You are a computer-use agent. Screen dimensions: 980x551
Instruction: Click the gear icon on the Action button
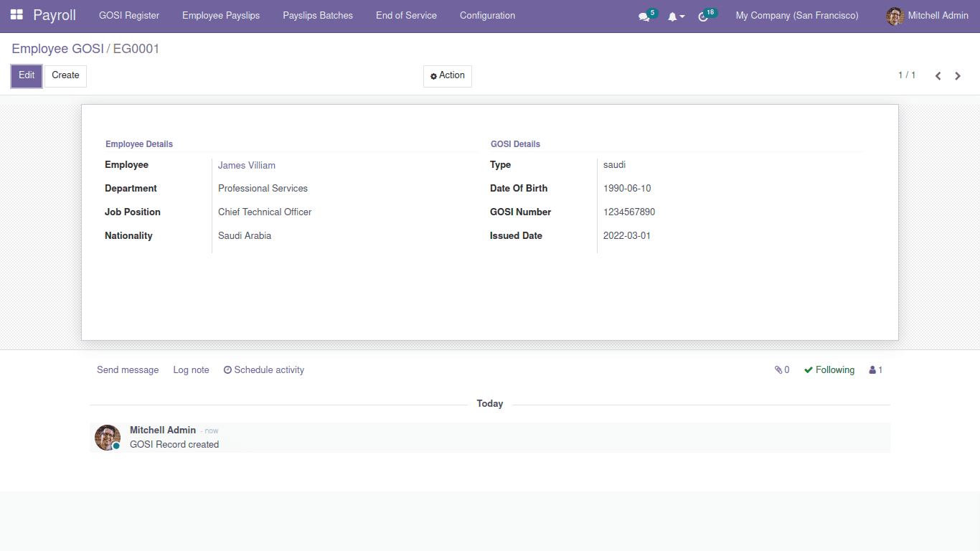433,76
